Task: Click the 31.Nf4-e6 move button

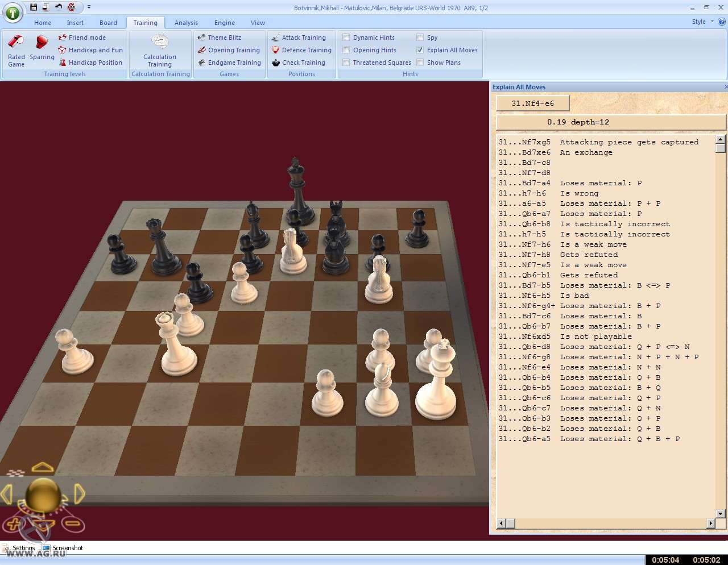Action: tap(532, 103)
